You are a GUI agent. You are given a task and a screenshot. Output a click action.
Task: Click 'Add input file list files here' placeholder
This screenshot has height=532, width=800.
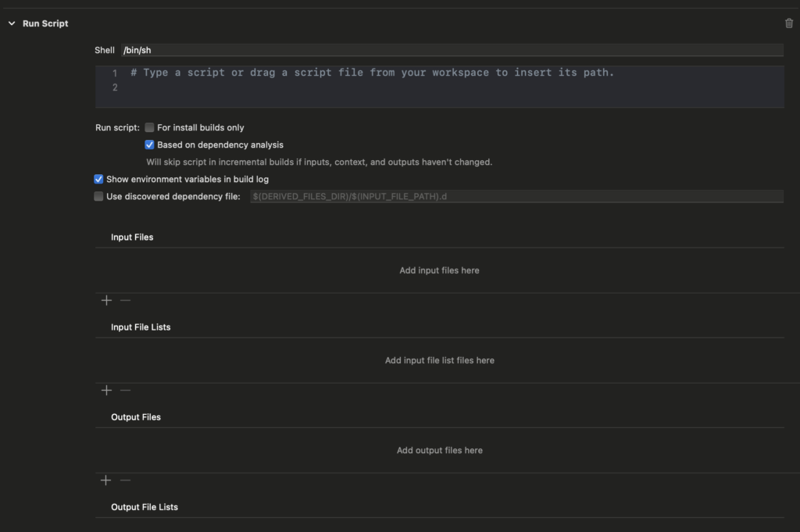coord(439,360)
